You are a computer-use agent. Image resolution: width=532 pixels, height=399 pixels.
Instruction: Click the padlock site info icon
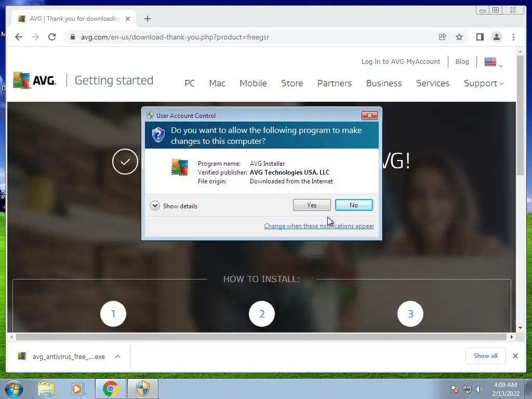tap(73, 37)
